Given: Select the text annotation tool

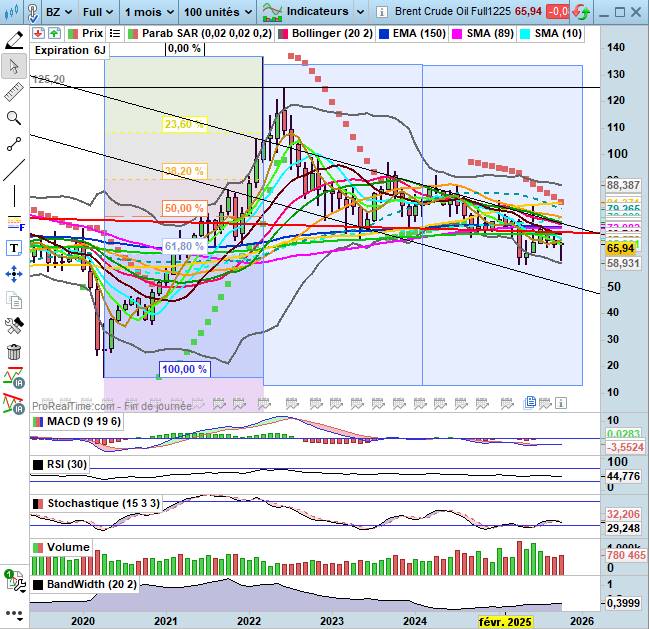Looking at the screenshot, I should point(14,248).
